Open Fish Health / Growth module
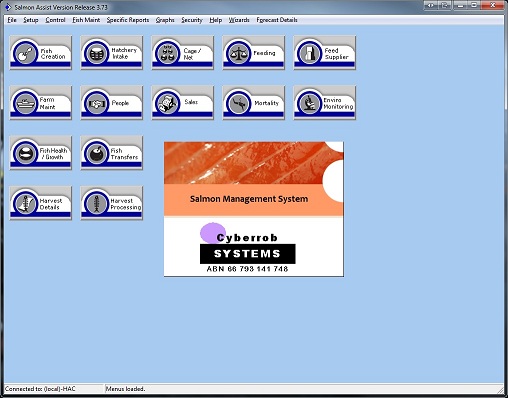Screen dimensions: 508x398 41,153
